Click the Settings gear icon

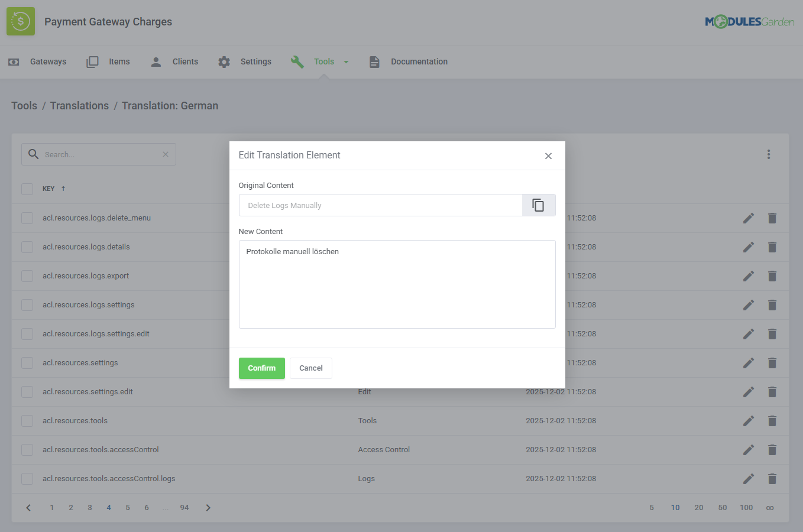[224, 61]
